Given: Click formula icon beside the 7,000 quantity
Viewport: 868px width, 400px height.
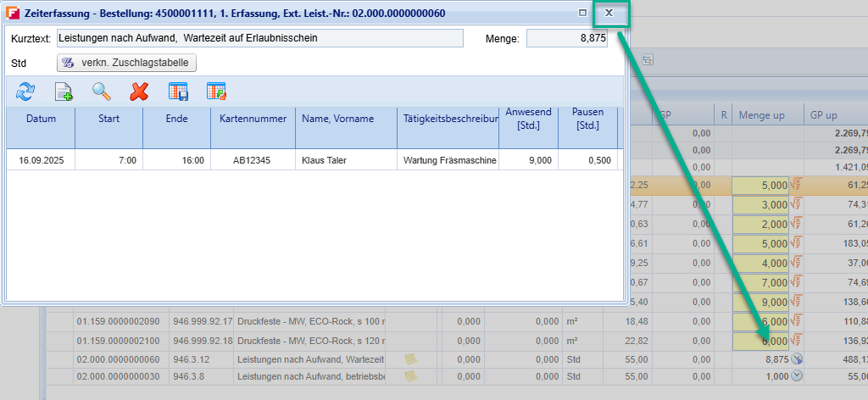Looking at the screenshot, I should (x=797, y=281).
